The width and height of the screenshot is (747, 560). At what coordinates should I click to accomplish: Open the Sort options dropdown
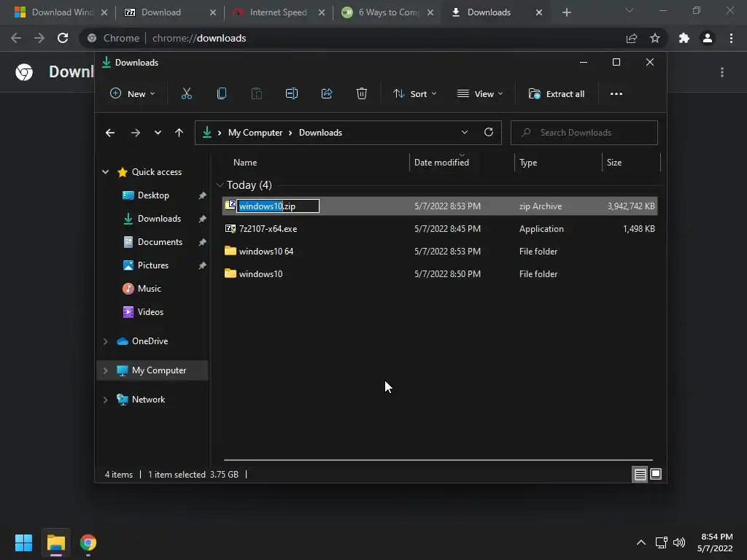tap(414, 94)
